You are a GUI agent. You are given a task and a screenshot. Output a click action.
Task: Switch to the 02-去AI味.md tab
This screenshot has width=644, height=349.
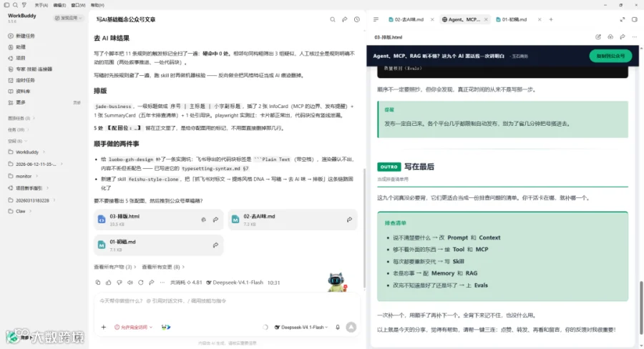point(406,19)
